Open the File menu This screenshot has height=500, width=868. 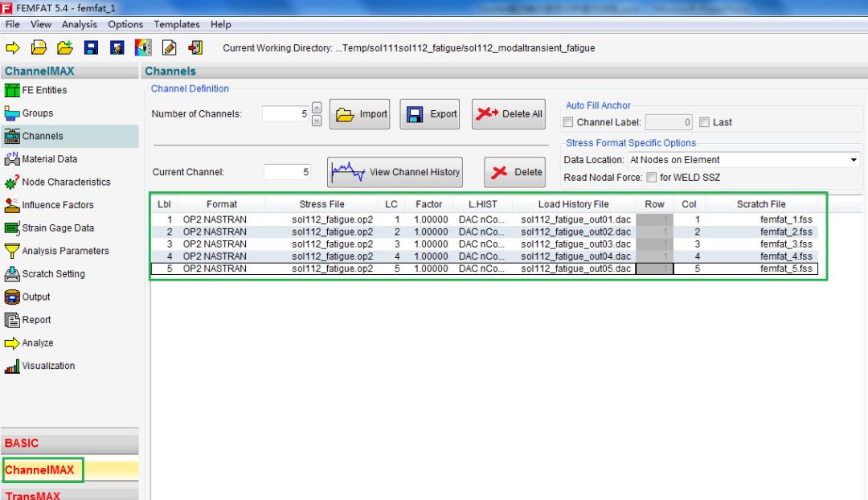pyautogui.click(x=12, y=24)
